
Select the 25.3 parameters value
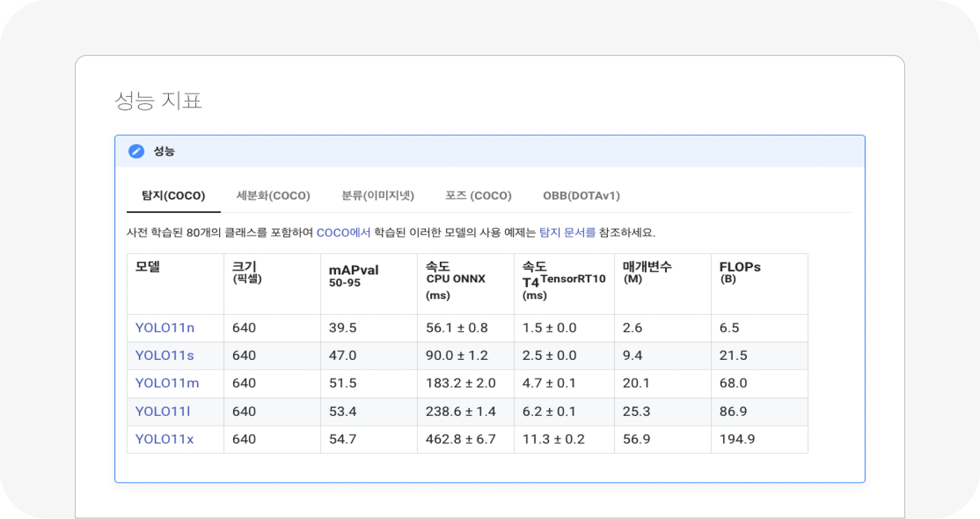636,411
